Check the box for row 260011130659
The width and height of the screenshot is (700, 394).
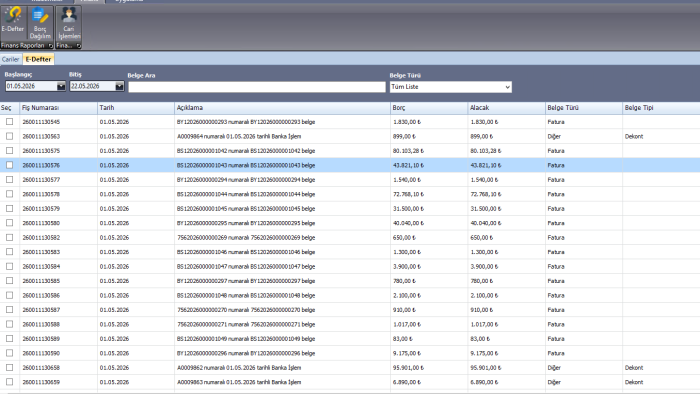point(9,382)
